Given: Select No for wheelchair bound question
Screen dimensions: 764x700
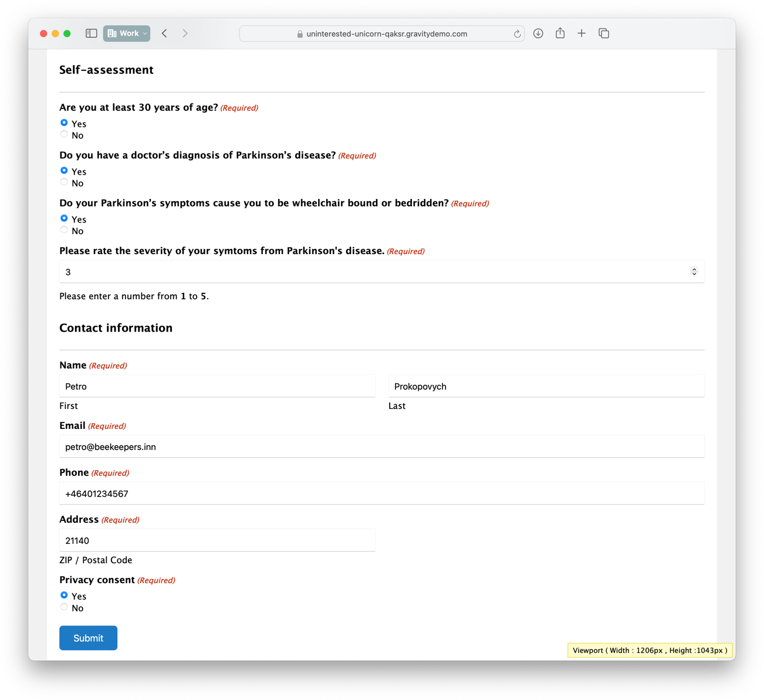Looking at the screenshot, I should click(x=64, y=231).
